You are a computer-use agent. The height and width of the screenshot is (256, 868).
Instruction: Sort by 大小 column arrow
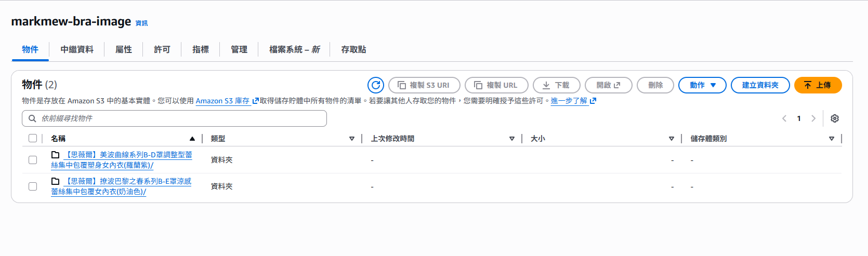tap(672, 139)
